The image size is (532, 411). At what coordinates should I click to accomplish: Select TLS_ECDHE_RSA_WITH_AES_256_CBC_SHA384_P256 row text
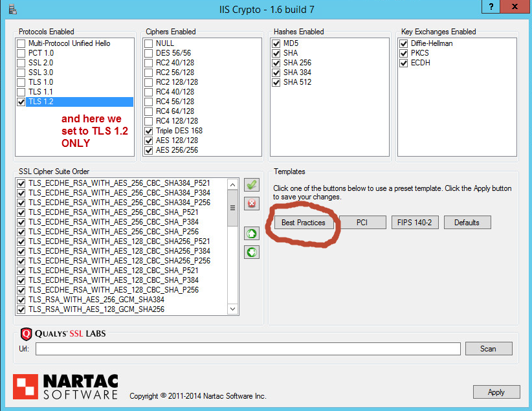[120, 203]
